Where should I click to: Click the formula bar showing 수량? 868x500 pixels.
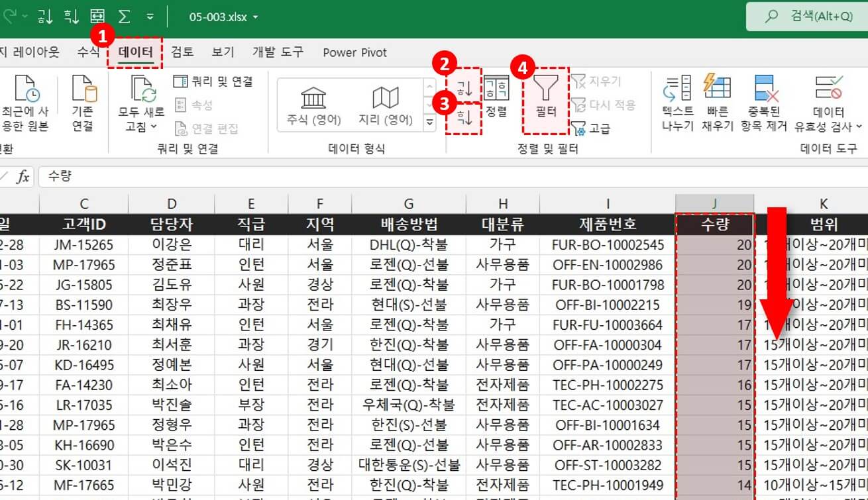pos(453,176)
